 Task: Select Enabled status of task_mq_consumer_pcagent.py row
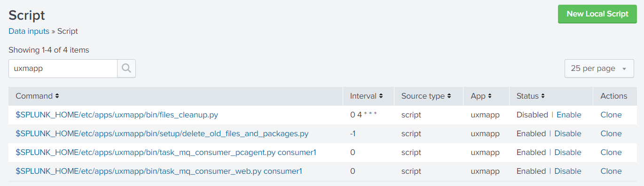click(531, 153)
